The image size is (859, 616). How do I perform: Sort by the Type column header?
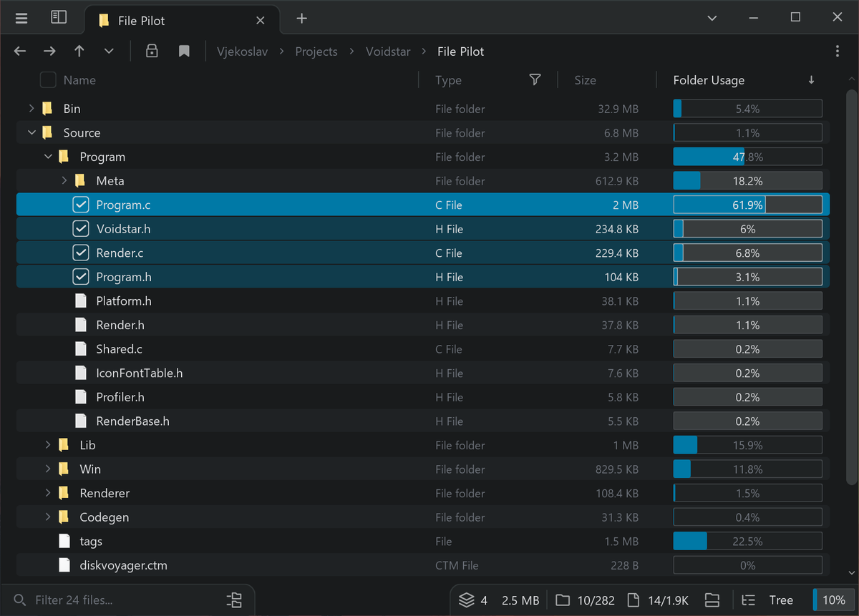click(x=448, y=80)
